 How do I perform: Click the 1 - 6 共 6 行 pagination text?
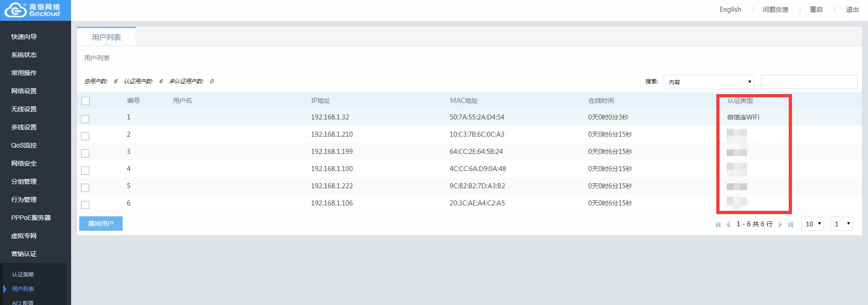pyautogui.click(x=754, y=224)
